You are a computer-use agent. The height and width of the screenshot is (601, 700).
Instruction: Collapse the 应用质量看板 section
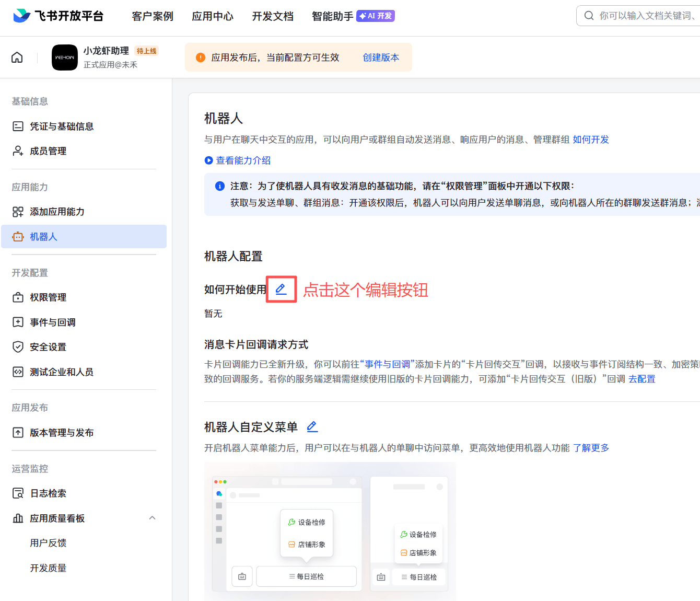[152, 518]
